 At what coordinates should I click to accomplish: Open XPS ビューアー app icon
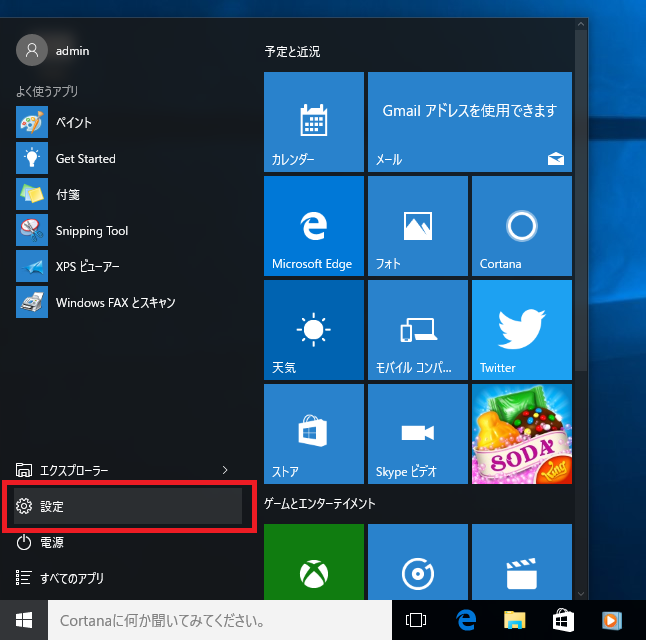click(x=32, y=266)
